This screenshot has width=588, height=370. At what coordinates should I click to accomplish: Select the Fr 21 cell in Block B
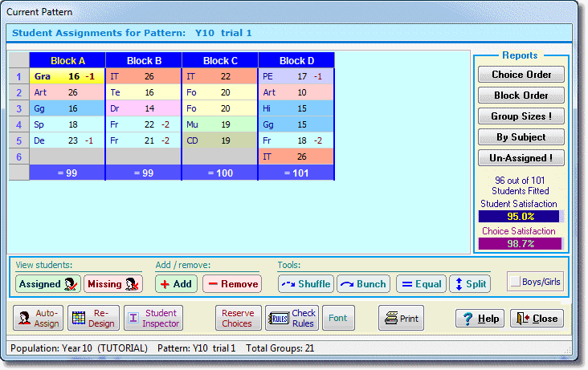tap(144, 140)
